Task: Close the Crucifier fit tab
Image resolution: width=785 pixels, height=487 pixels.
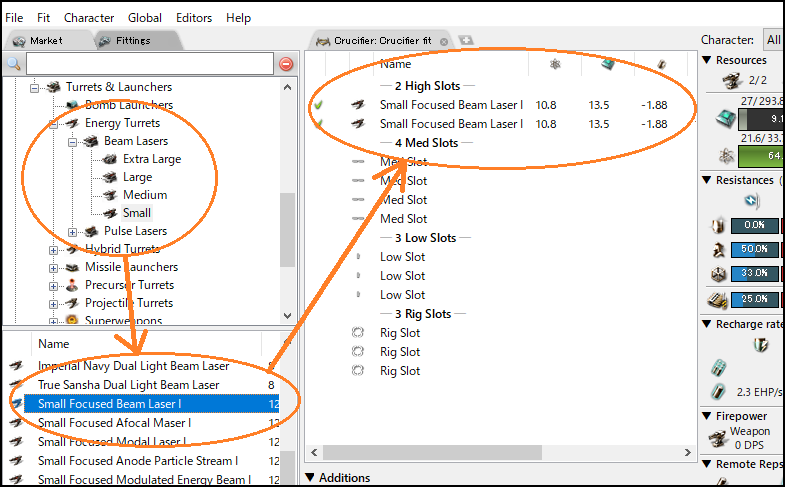Action: pos(444,41)
